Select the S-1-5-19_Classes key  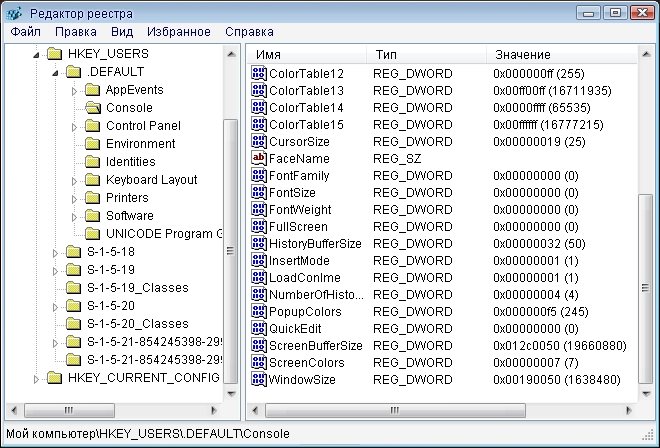click(136, 288)
